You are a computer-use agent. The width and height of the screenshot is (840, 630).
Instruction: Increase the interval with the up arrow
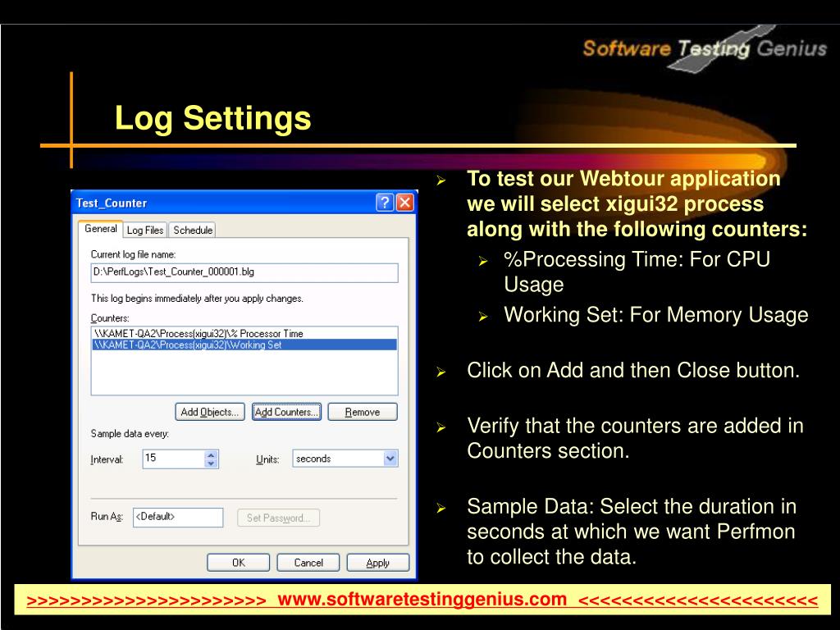(x=211, y=454)
